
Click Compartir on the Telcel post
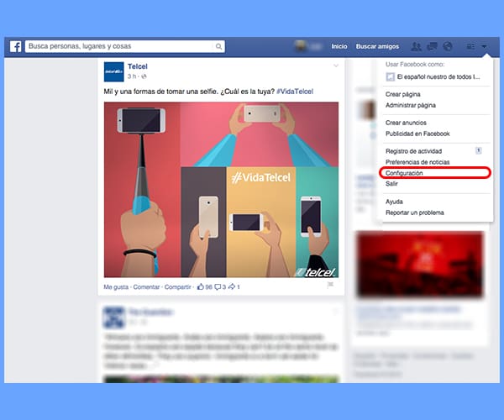pyautogui.click(x=177, y=287)
